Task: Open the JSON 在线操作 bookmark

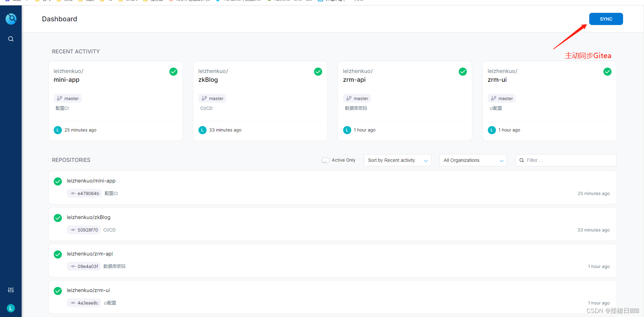Action: pos(189,1)
